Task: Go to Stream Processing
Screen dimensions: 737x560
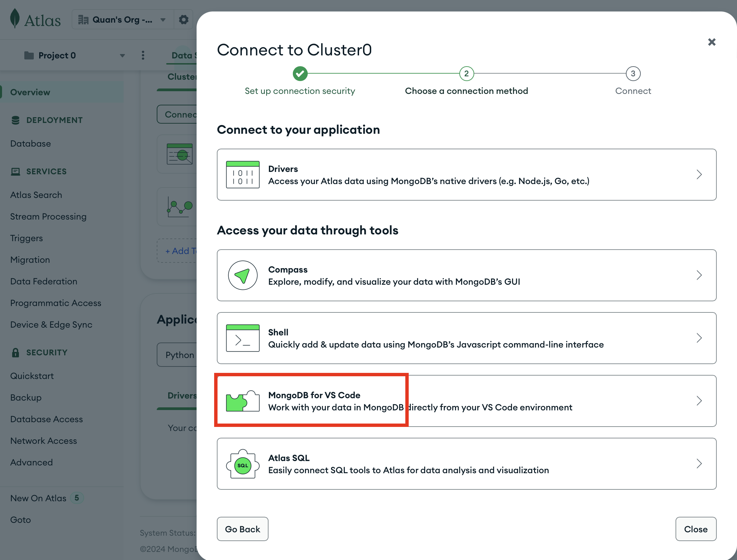Action: coord(48,217)
